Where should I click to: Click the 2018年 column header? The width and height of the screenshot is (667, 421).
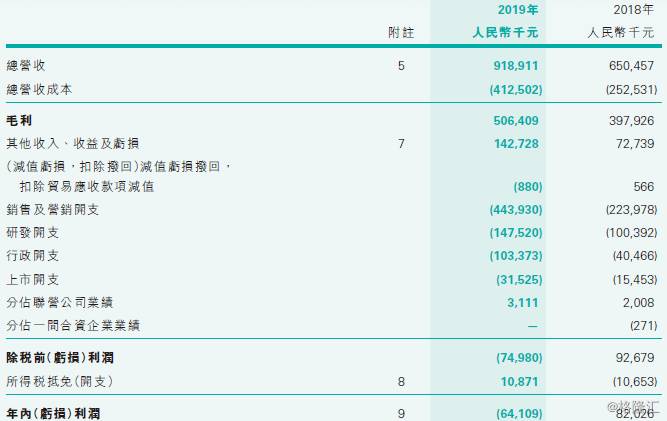point(633,10)
